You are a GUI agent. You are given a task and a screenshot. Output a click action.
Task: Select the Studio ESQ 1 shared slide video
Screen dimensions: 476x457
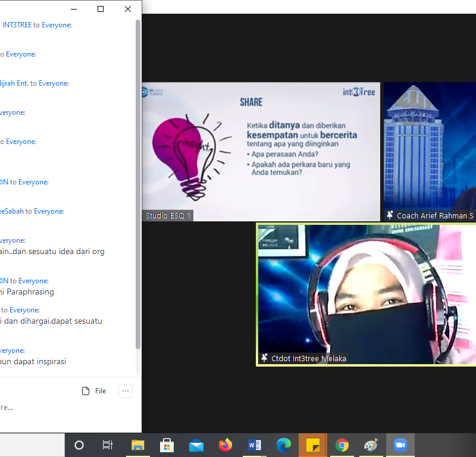point(261,152)
